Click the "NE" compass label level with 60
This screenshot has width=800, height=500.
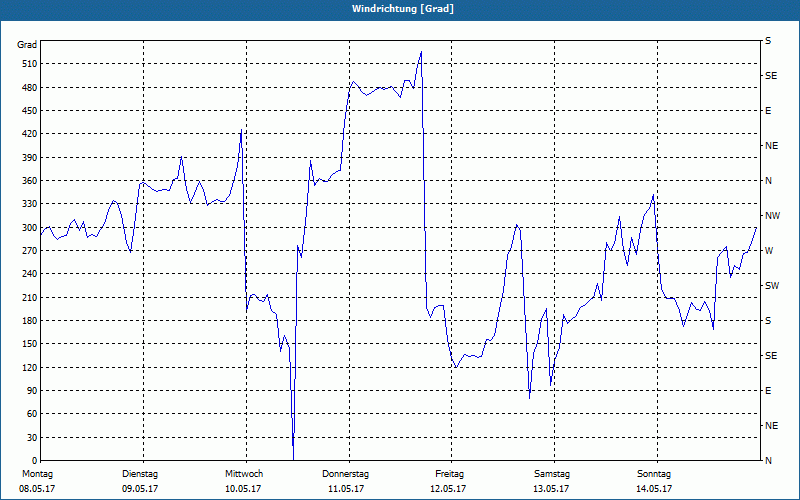click(x=772, y=426)
